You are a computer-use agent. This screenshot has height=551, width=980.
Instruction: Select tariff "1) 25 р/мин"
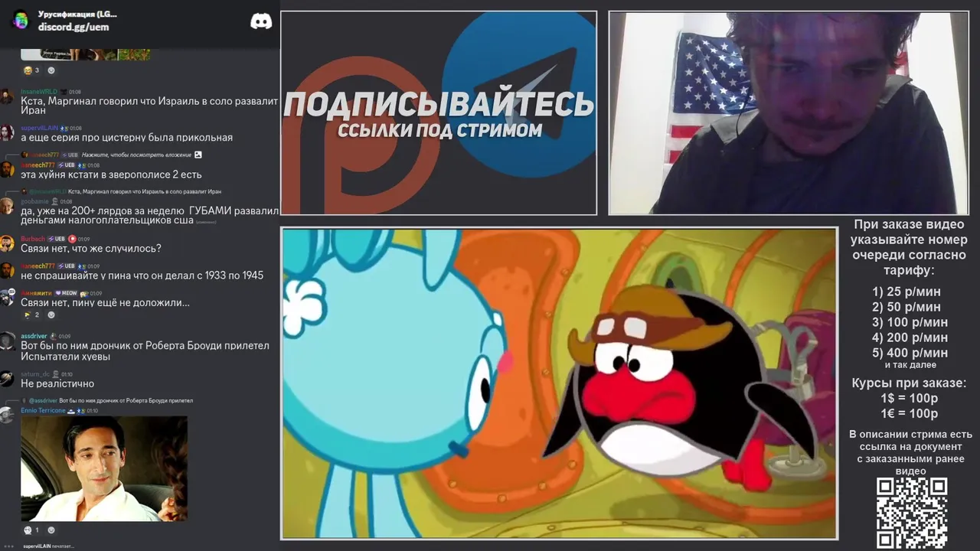click(906, 292)
